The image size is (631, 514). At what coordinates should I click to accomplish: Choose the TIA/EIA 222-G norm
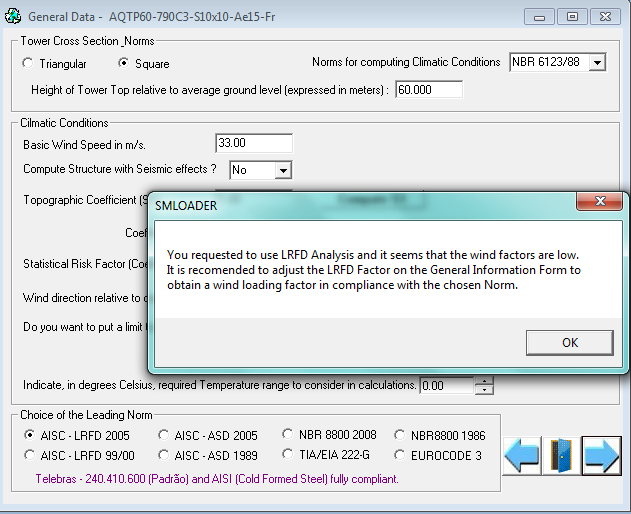289,456
